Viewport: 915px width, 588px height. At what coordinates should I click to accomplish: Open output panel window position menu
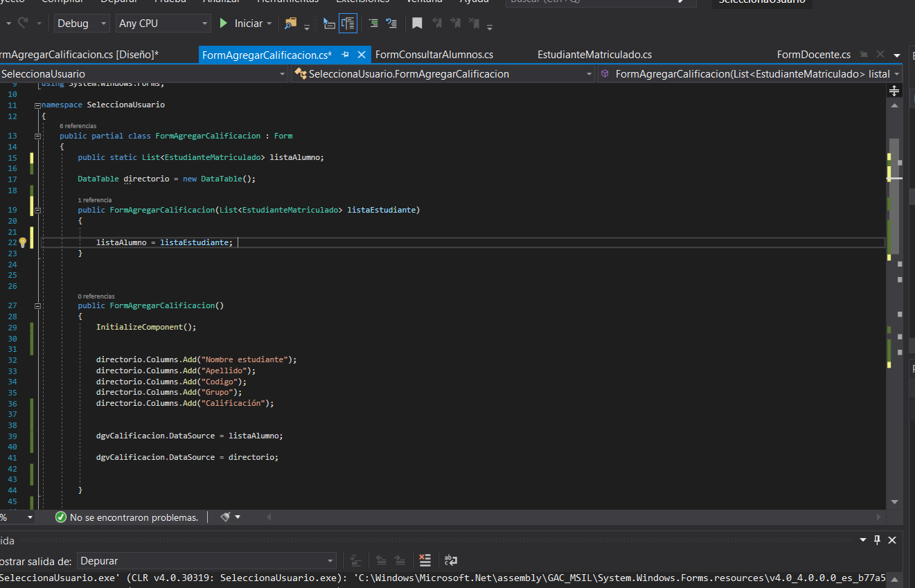click(x=862, y=540)
